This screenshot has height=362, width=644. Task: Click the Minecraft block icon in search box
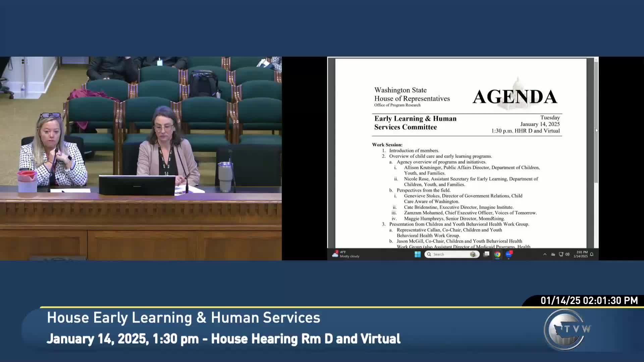473,254
